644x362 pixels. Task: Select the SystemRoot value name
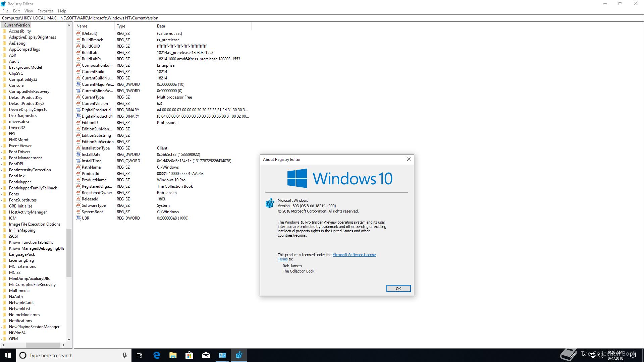coord(92,212)
